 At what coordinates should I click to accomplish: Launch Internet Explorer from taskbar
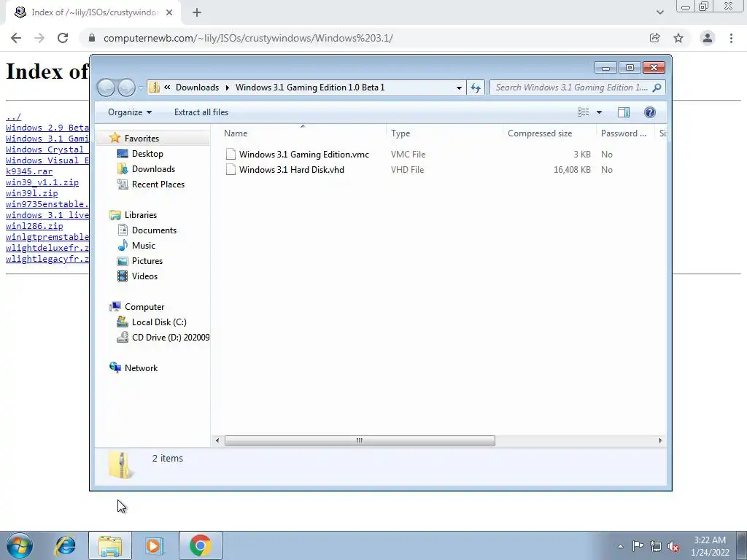pos(65,545)
